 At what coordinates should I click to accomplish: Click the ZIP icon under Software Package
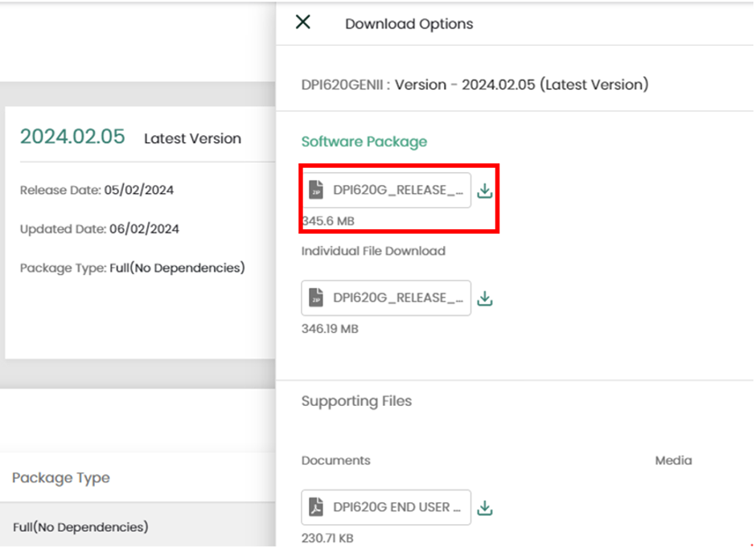316,190
